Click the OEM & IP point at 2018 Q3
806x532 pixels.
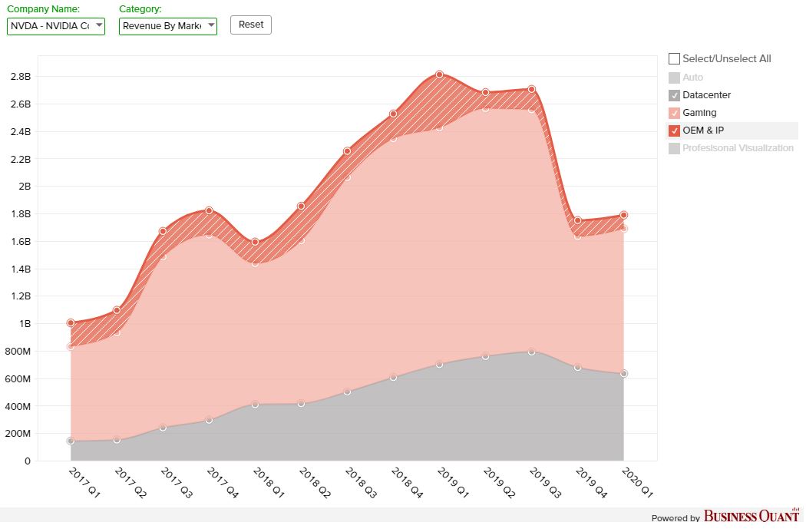(x=348, y=151)
